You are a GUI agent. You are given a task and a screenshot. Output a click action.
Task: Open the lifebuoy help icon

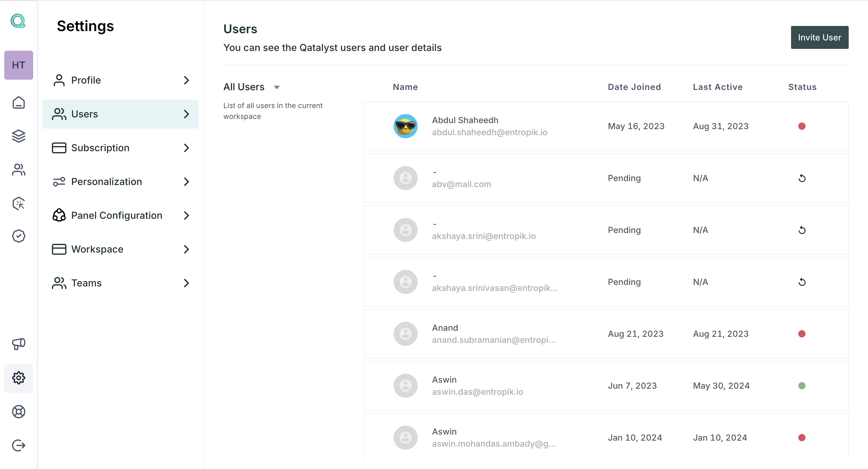[x=18, y=412]
